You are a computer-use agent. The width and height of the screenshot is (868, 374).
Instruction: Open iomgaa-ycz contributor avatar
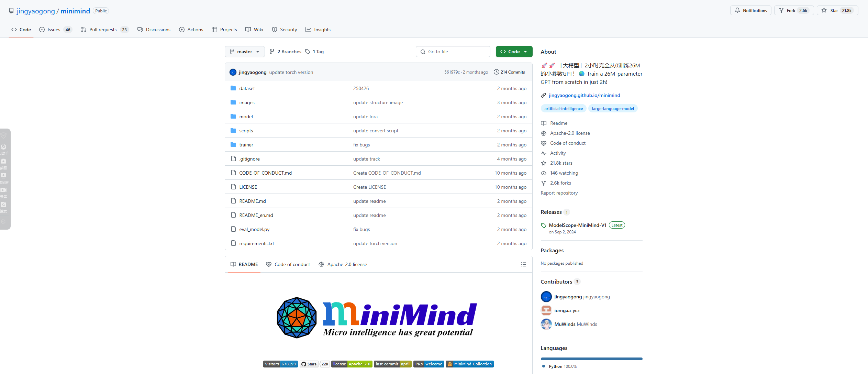click(546, 310)
